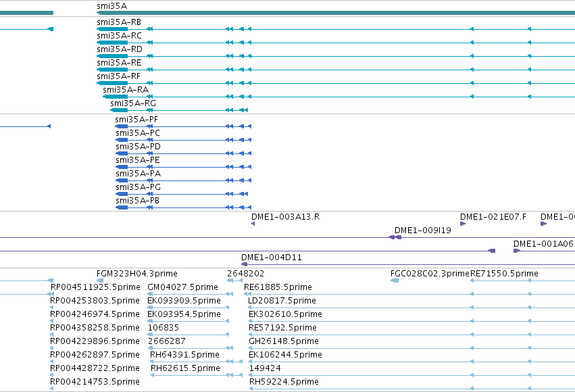Screen dimensions: 575x392
Task: Select the DME1-004D11 clone label
Action: click(x=272, y=258)
